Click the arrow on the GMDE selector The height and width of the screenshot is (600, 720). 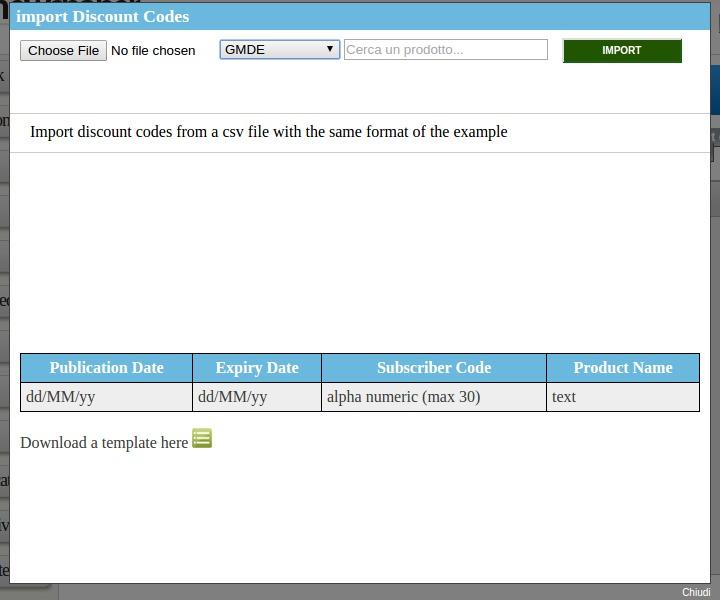point(329,49)
